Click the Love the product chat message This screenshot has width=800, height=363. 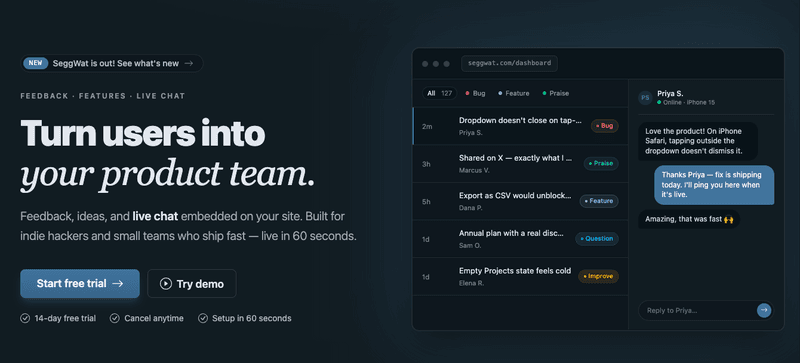[698, 141]
